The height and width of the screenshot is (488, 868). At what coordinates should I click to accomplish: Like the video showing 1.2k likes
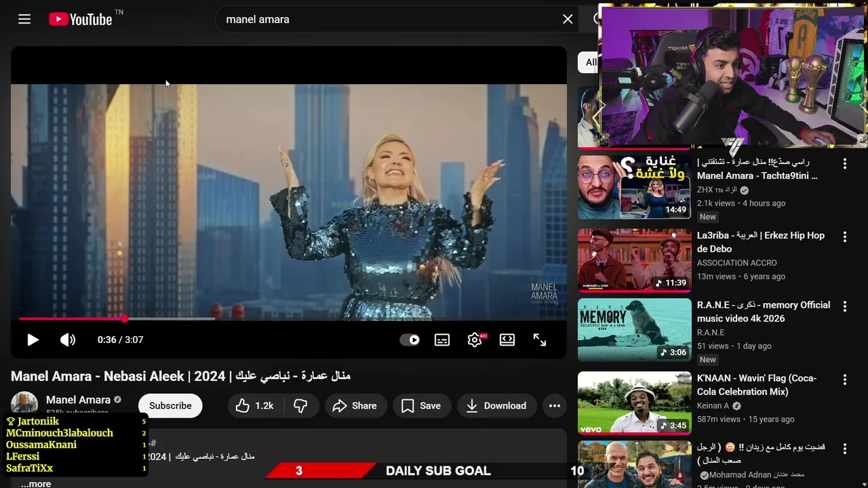(x=254, y=405)
